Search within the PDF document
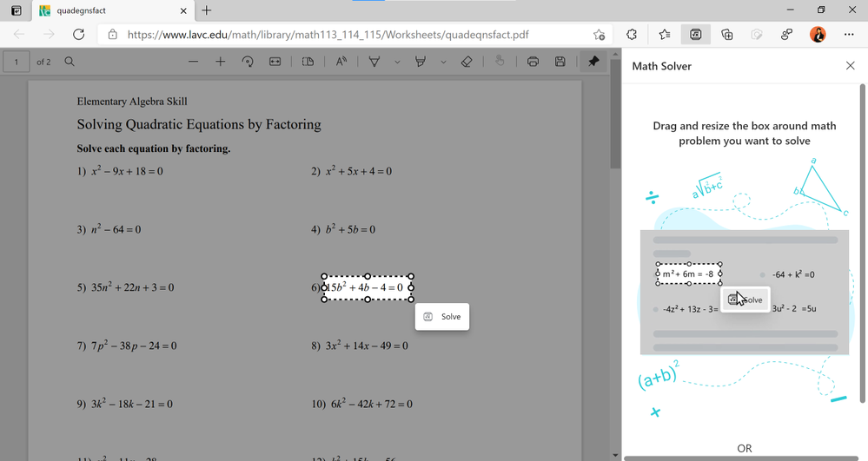Screen dimensions: 868x461 [70, 62]
